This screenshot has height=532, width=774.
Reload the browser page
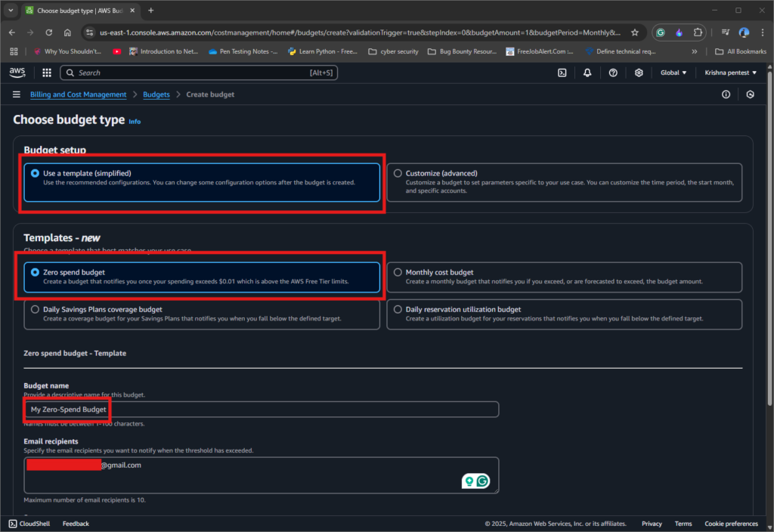[x=49, y=32]
